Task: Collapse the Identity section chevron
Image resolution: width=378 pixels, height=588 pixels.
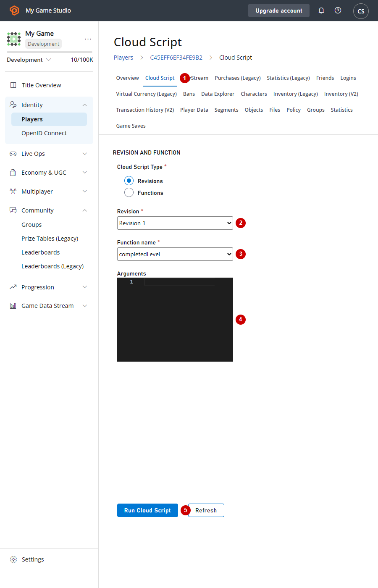Action: (x=85, y=105)
